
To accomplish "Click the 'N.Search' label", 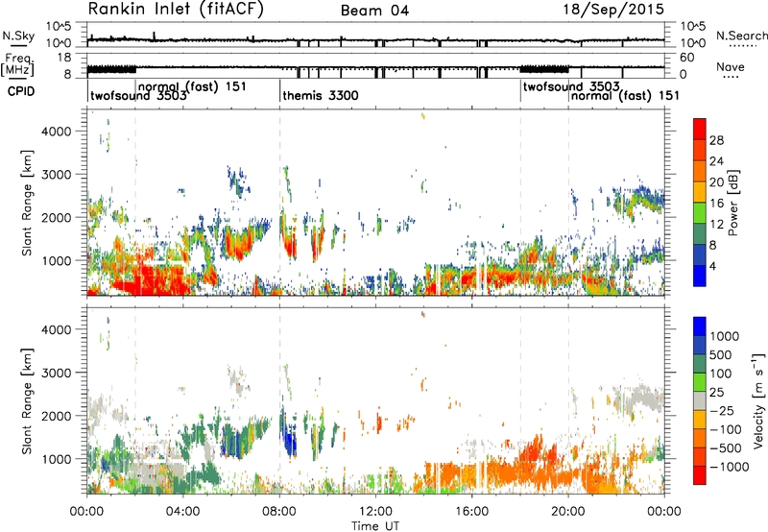I will 741,36.
